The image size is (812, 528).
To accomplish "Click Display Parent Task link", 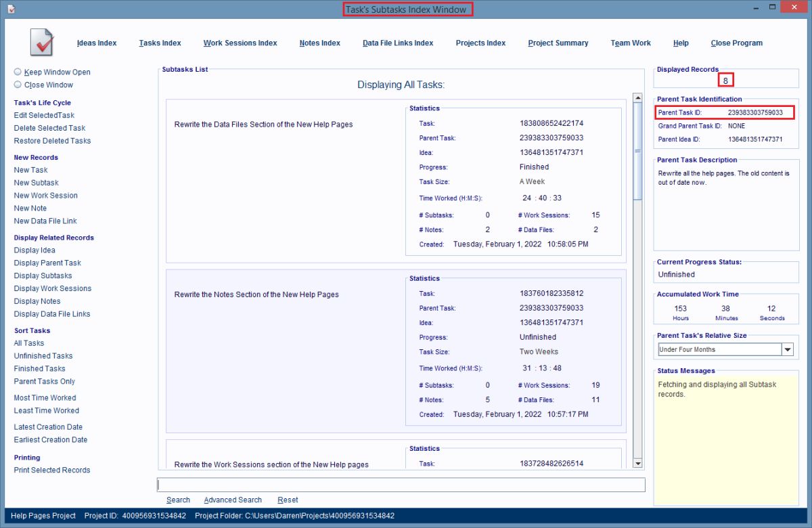I will click(x=47, y=263).
